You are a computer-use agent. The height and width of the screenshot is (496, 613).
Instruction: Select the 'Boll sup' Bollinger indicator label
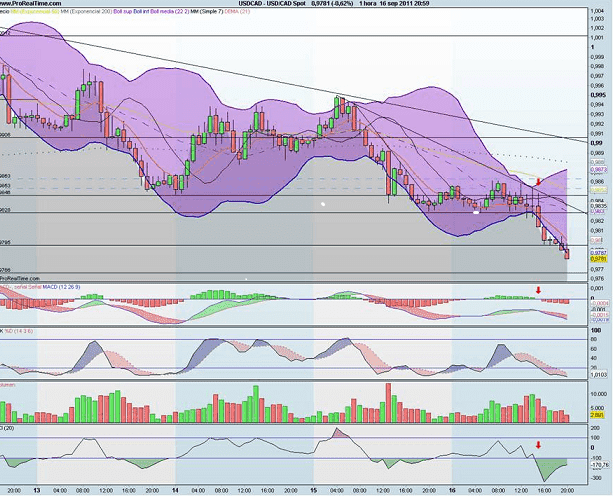(123, 12)
